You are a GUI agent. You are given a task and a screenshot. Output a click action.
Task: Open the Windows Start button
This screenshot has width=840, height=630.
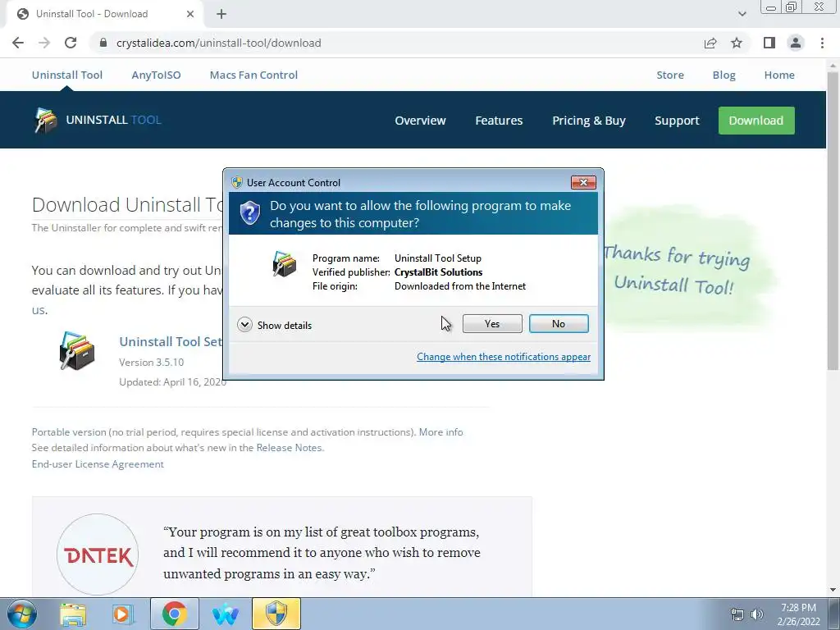(x=21, y=614)
